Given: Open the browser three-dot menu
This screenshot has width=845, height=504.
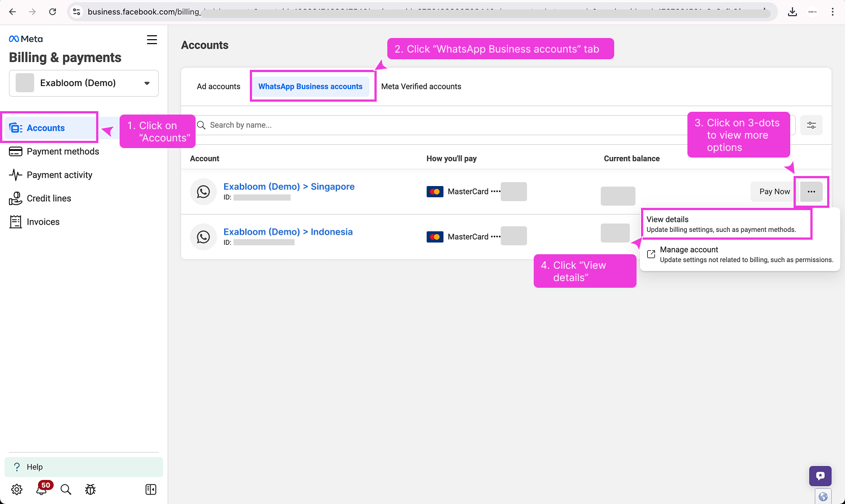Looking at the screenshot, I should tap(833, 12).
